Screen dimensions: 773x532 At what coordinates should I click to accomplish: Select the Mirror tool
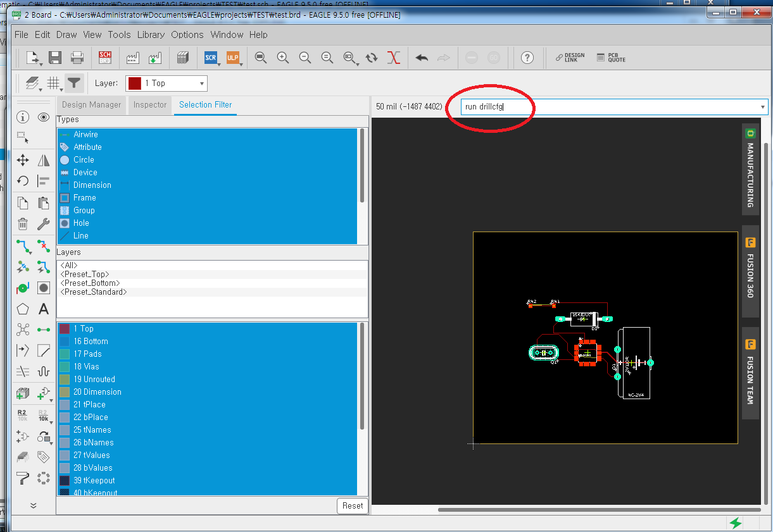(x=43, y=160)
